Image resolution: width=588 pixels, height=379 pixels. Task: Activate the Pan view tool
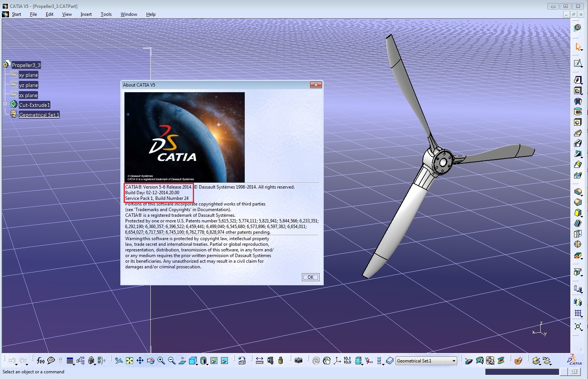[x=140, y=361]
